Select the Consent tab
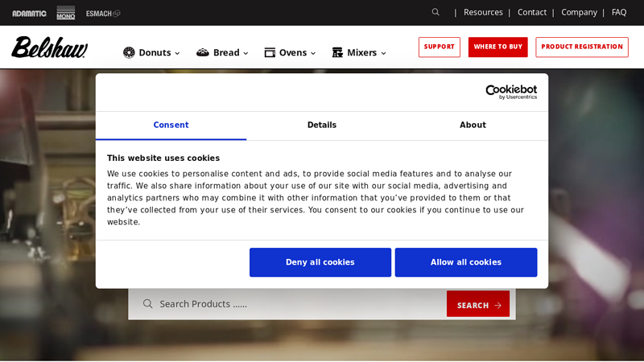Viewport: 644px width, 362px height. click(171, 125)
